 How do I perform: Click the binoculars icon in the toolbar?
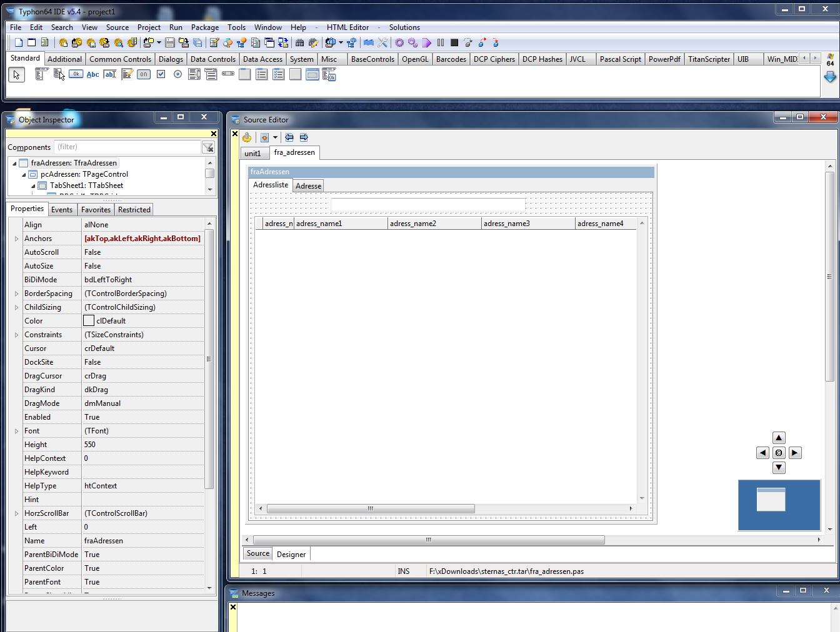300,42
